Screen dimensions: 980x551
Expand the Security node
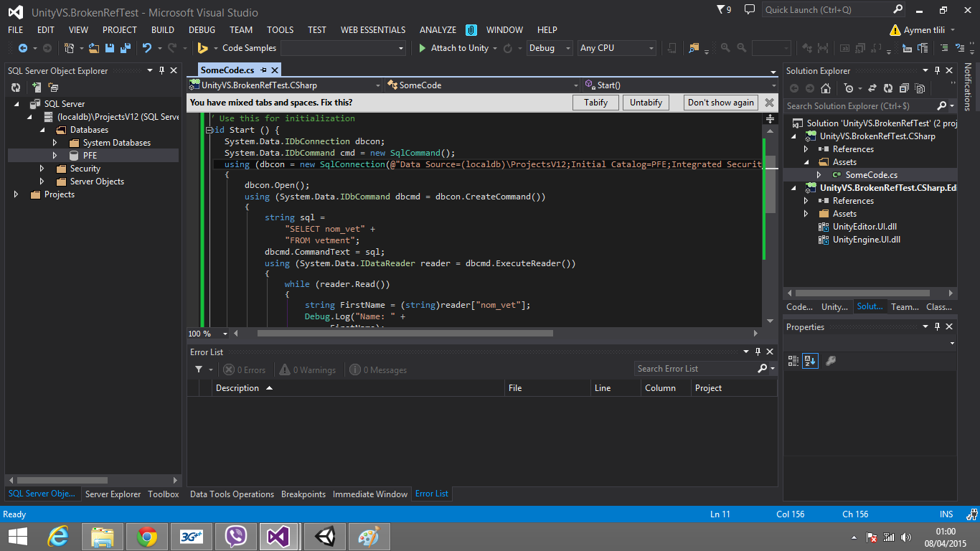(42, 169)
